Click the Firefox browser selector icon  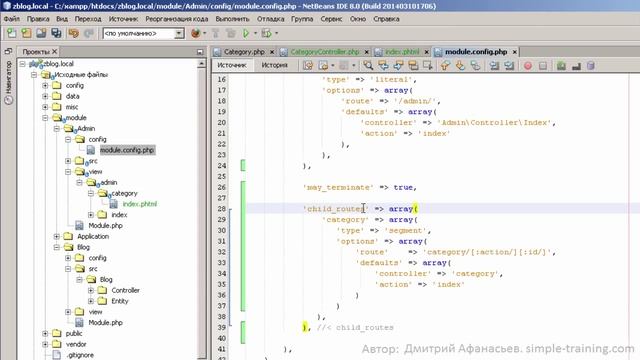(196, 33)
